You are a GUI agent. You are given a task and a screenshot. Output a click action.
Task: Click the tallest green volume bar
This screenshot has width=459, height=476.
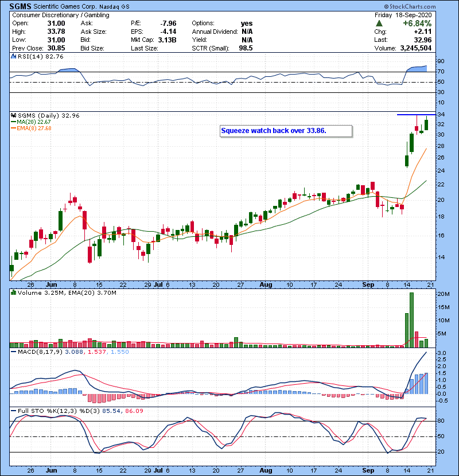pos(411,319)
